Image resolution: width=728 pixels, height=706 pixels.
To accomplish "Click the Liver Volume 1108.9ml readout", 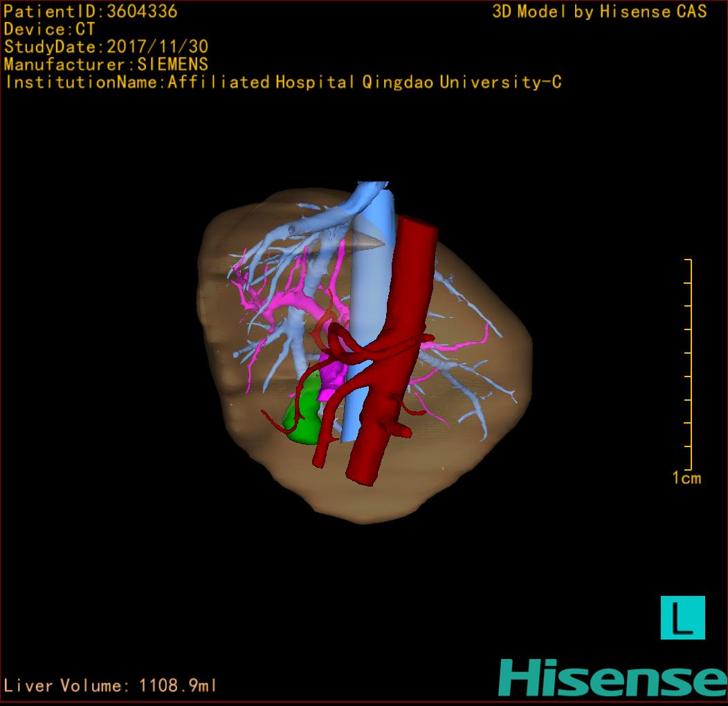I will click(111, 686).
